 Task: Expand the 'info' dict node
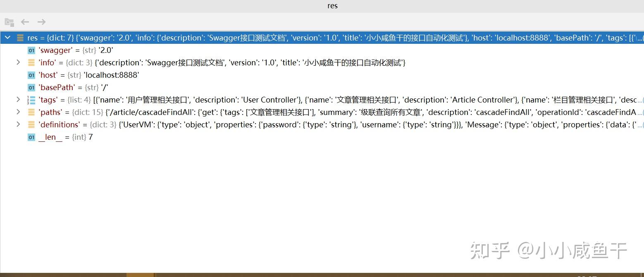click(18, 62)
